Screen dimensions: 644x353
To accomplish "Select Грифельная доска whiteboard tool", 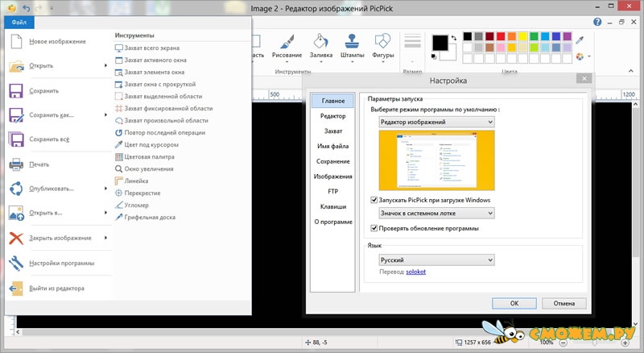I will 146,218.
